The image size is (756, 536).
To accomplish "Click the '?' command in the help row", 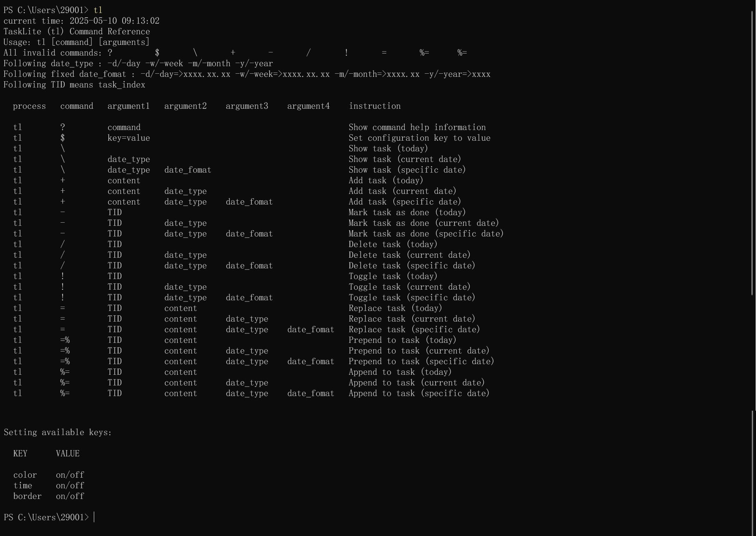I will pyautogui.click(x=63, y=127).
